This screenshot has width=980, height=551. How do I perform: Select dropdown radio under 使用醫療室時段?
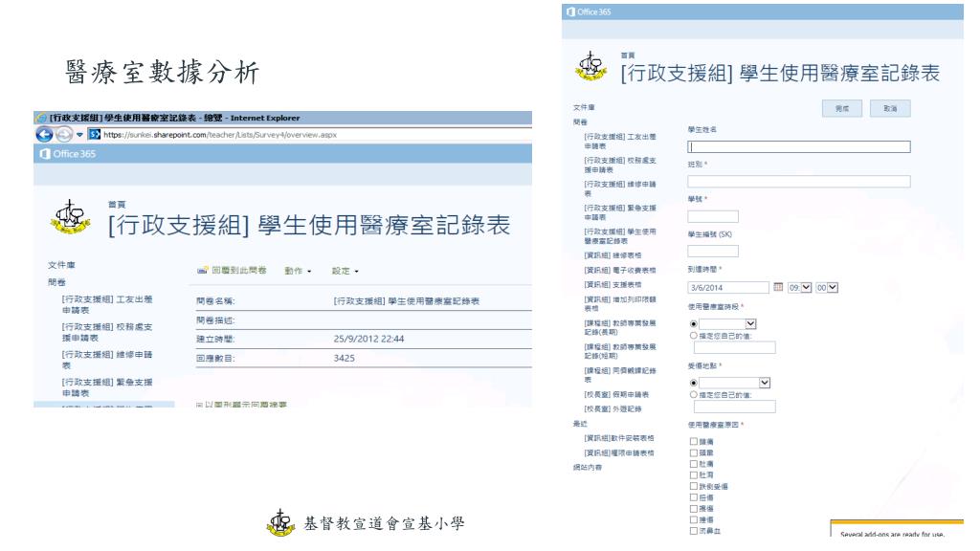pyautogui.click(x=693, y=323)
